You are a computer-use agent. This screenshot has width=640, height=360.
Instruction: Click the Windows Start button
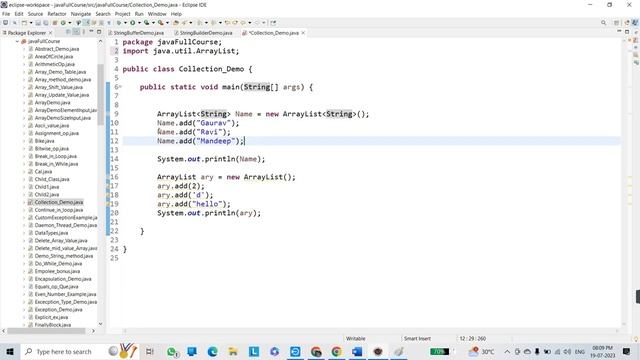pyautogui.click(x=10, y=351)
